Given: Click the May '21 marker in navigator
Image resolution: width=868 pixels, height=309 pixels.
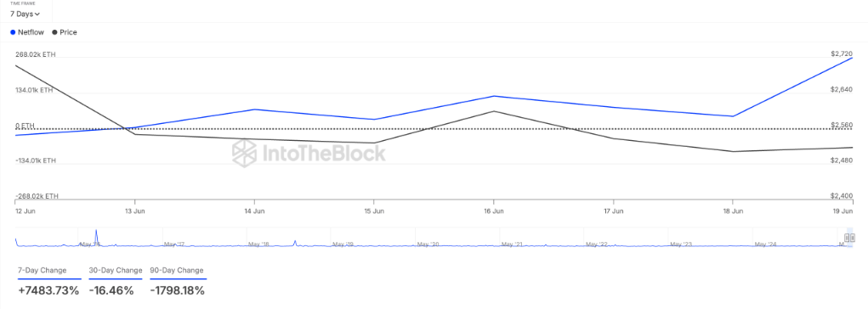Looking at the screenshot, I should [512, 244].
